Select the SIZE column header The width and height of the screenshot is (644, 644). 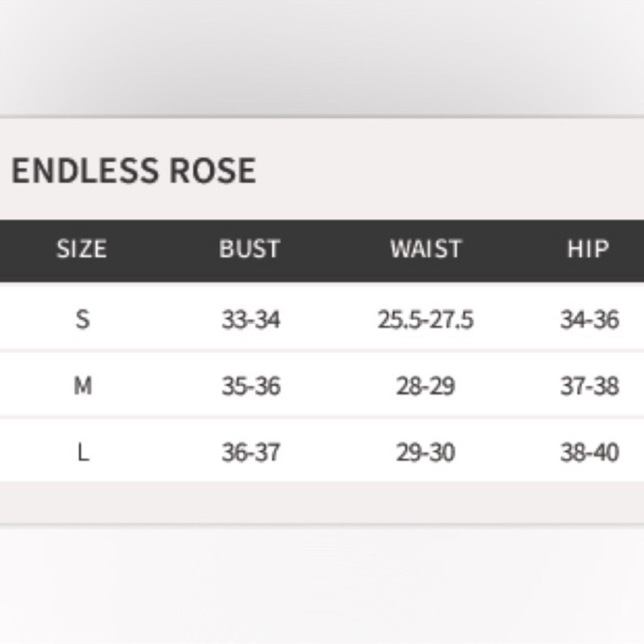[x=82, y=249]
